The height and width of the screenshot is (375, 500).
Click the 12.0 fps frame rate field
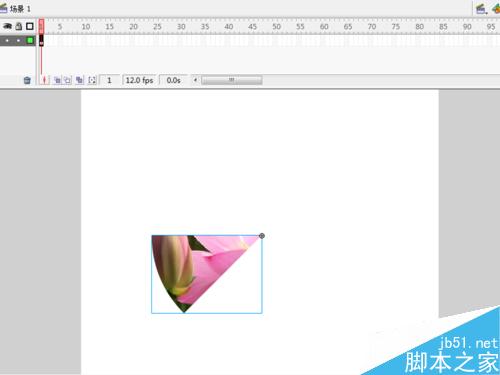pyautogui.click(x=140, y=80)
